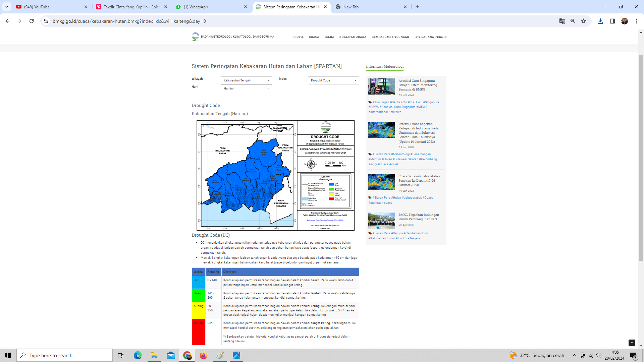
Task: Open the Paint app in taskbar
Action: point(220,355)
